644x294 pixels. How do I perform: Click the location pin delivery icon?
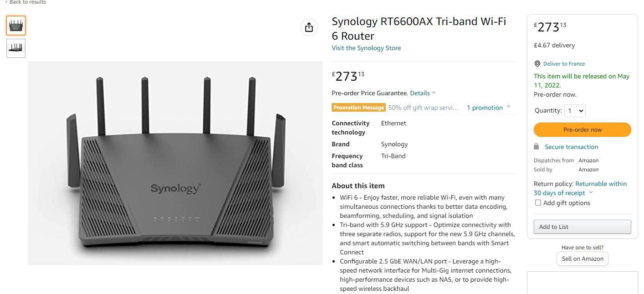coord(537,64)
